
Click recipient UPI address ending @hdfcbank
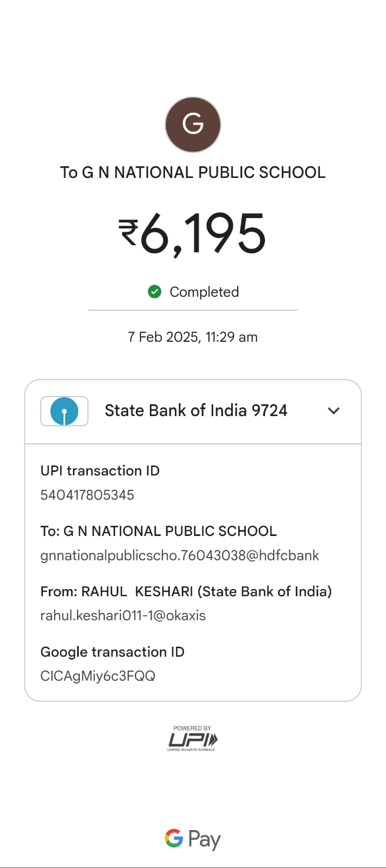pos(180,556)
